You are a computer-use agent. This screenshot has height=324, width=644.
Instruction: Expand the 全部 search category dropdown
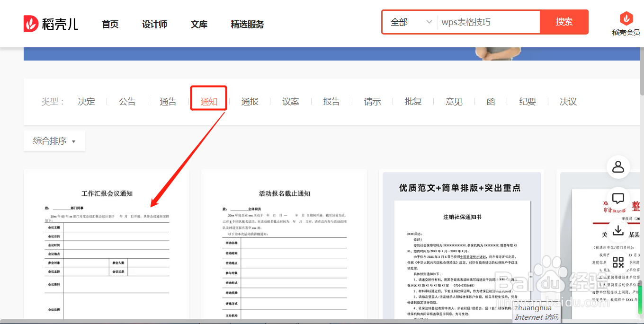pos(411,22)
